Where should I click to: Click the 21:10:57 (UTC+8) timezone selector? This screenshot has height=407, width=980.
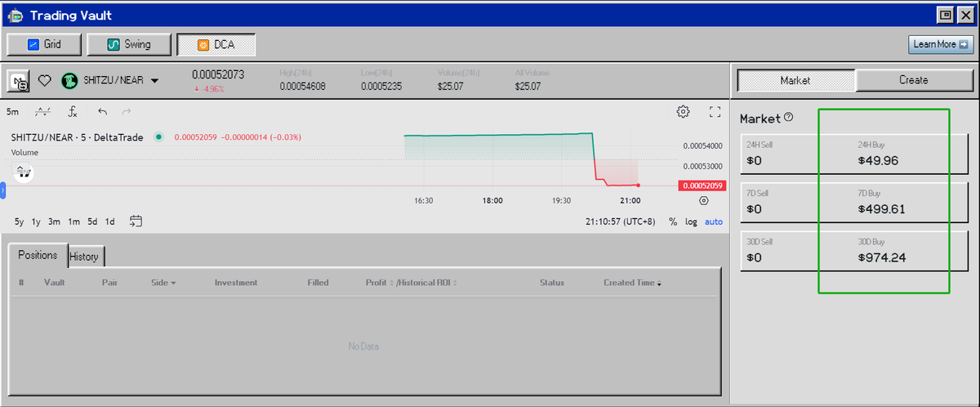click(x=621, y=221)
